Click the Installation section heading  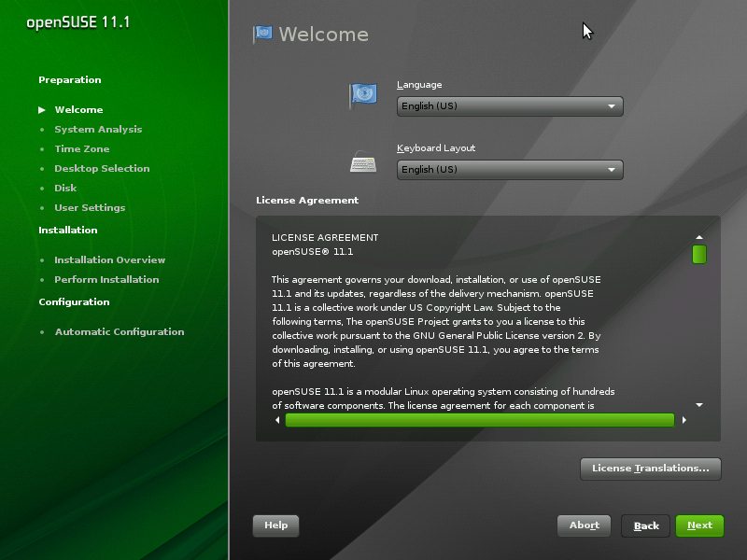pos(68,230)
